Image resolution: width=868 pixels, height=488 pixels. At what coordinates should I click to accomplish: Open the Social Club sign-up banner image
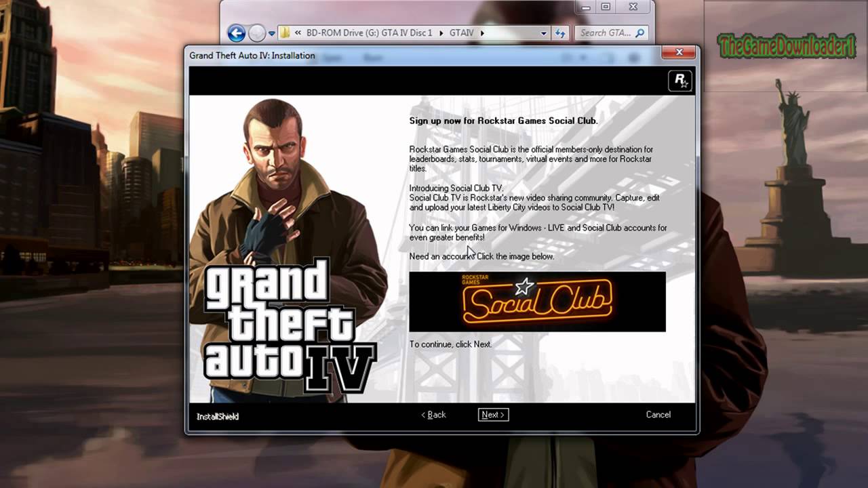tap(537, 302)
